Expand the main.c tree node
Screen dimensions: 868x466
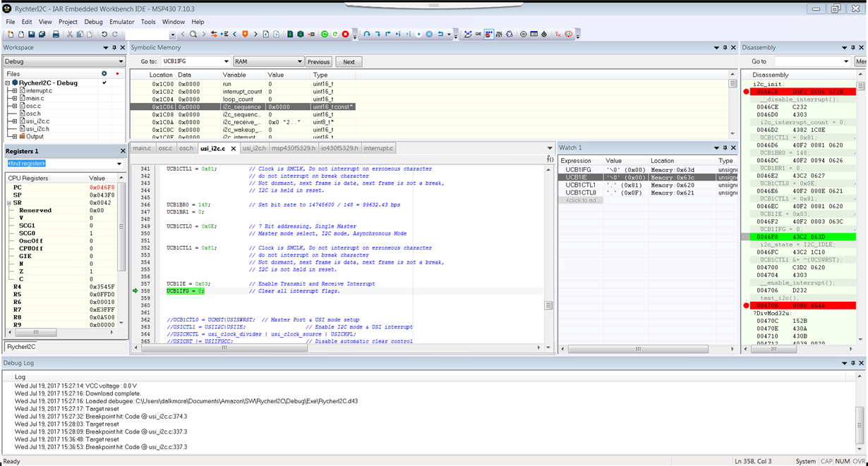(x=14, y=99)
